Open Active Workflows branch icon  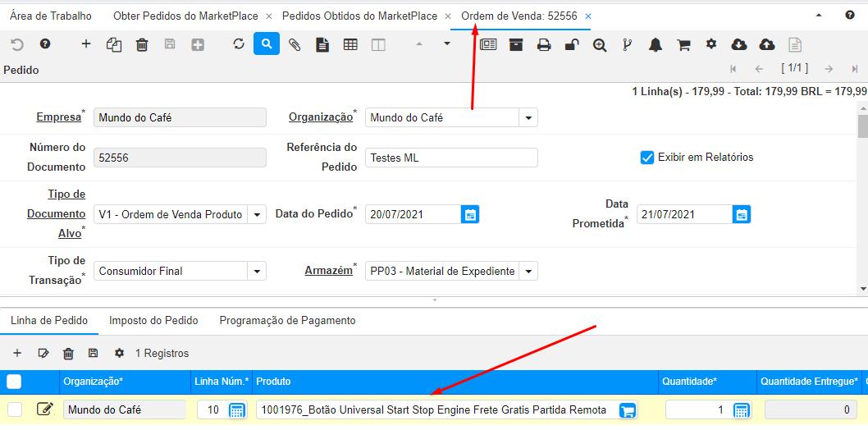(627, 44)
